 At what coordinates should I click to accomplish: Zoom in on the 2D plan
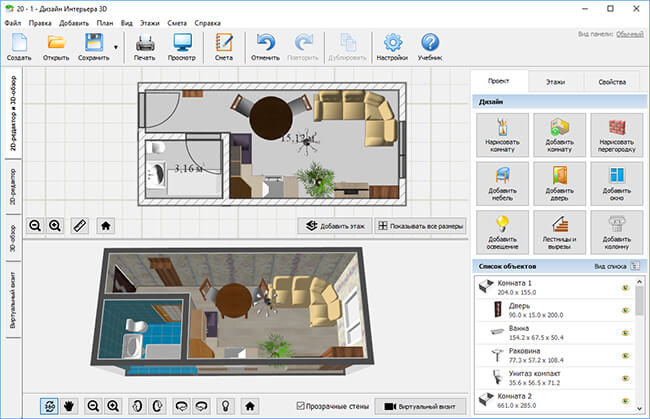click(x=55, y=226)
